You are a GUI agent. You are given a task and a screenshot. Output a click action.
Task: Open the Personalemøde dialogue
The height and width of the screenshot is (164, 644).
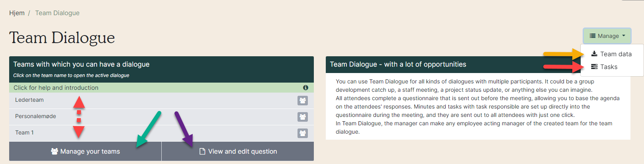[35, 116]
